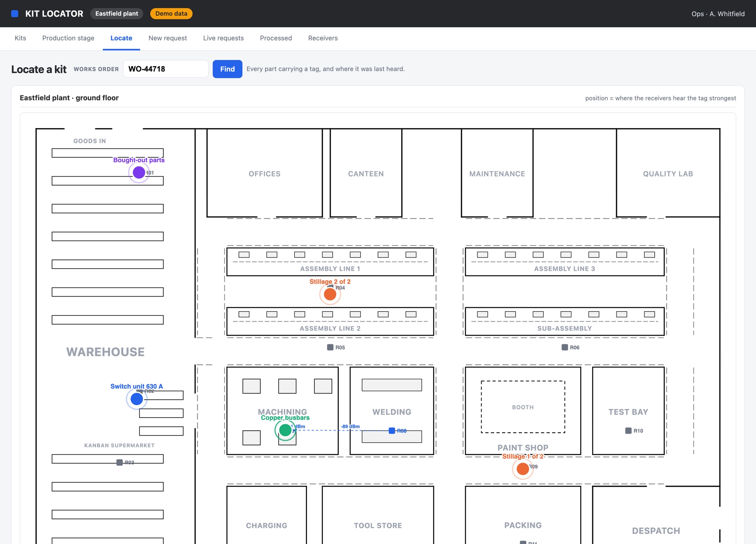Click the blue Kit Locator logo square
Image resolution: width=756 pixels, height=544 pixels.
click(15, 14)
